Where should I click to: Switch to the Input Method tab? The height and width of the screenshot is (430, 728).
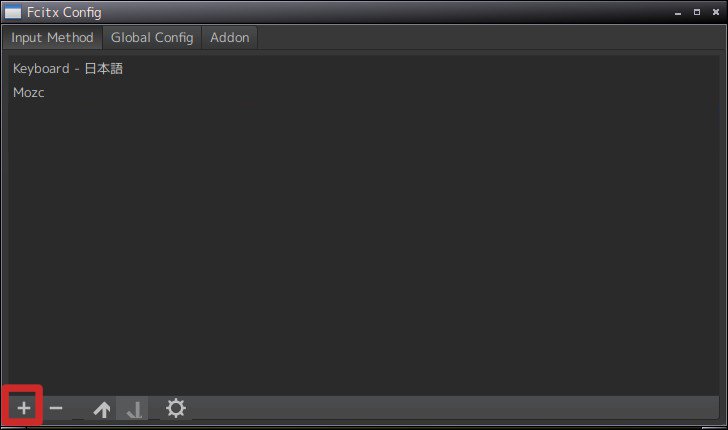[52, 38]
